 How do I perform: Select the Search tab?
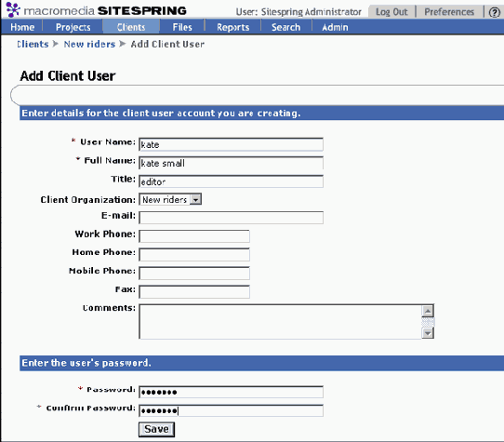[x=285, y=27]
